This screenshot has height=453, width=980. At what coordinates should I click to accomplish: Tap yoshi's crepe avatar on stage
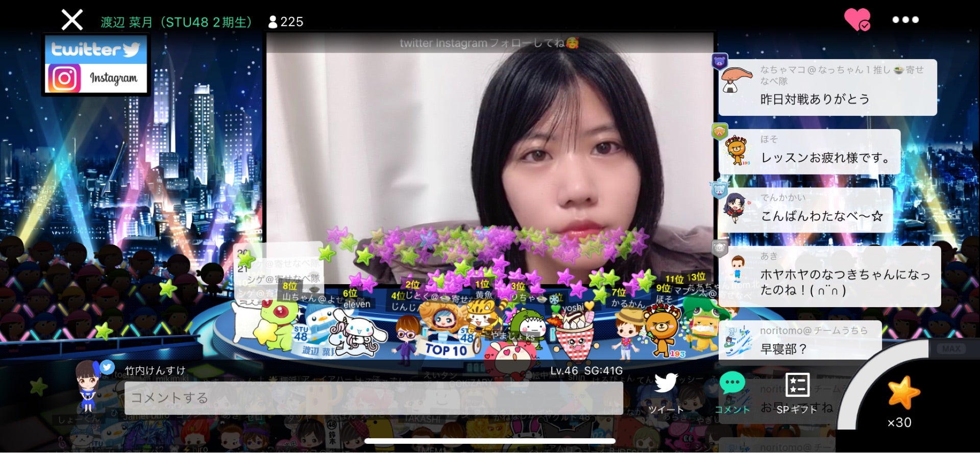click(575, 336)
